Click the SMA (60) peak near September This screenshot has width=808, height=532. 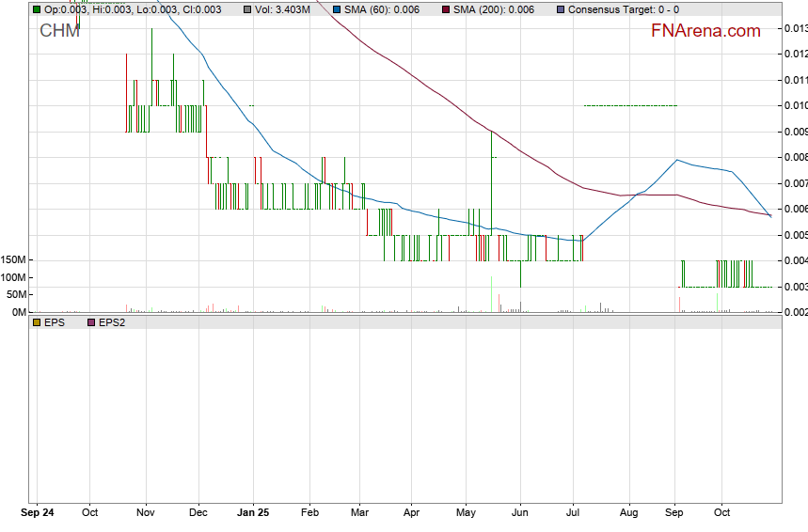tap(676, 160)
